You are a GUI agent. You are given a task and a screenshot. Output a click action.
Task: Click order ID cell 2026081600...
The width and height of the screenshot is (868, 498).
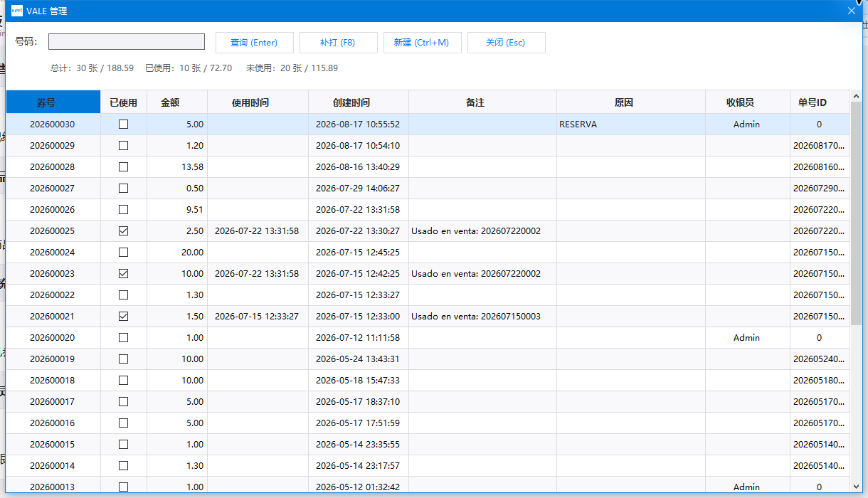click(819, 167)
